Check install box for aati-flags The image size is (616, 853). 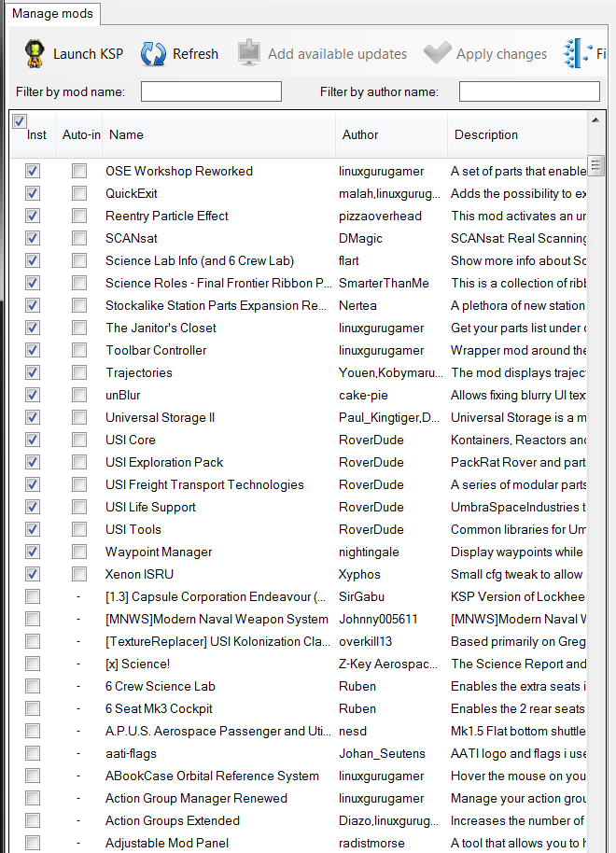tap(33, 753)
